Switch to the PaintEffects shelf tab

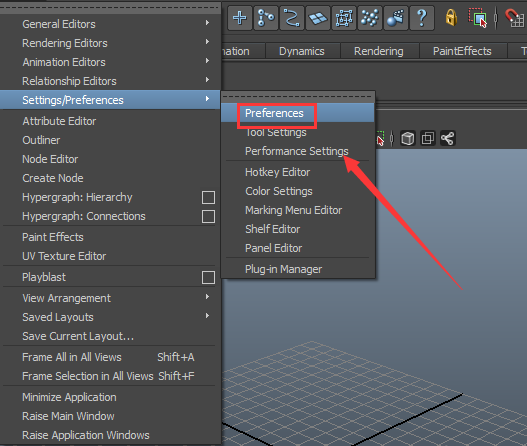tap(462, 51)
